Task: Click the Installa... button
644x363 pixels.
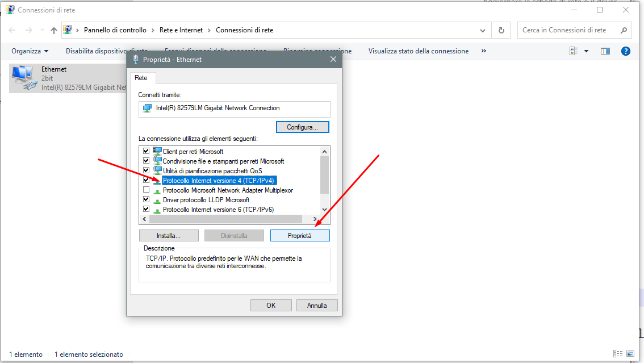Action: (x=169, y=235)
